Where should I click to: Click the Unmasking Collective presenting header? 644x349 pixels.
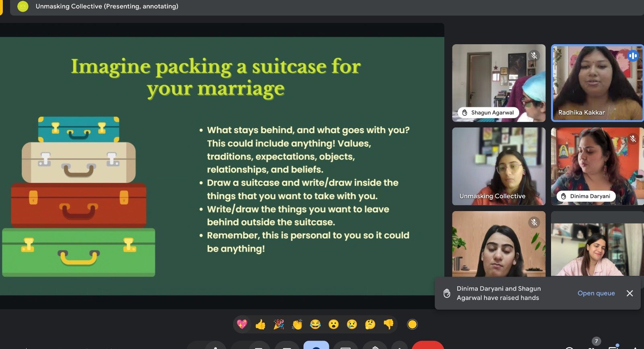click(107, 6)
